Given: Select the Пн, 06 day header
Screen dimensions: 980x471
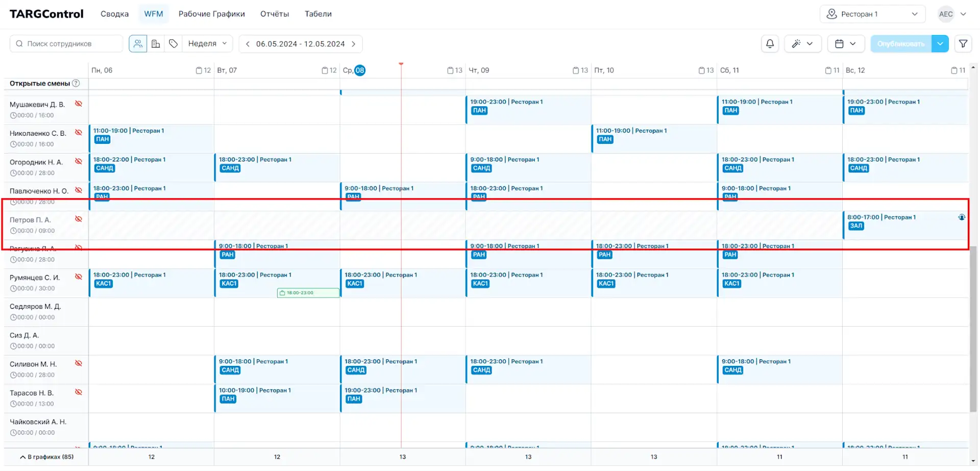Looking at the screenshot, I should [102, 70].
